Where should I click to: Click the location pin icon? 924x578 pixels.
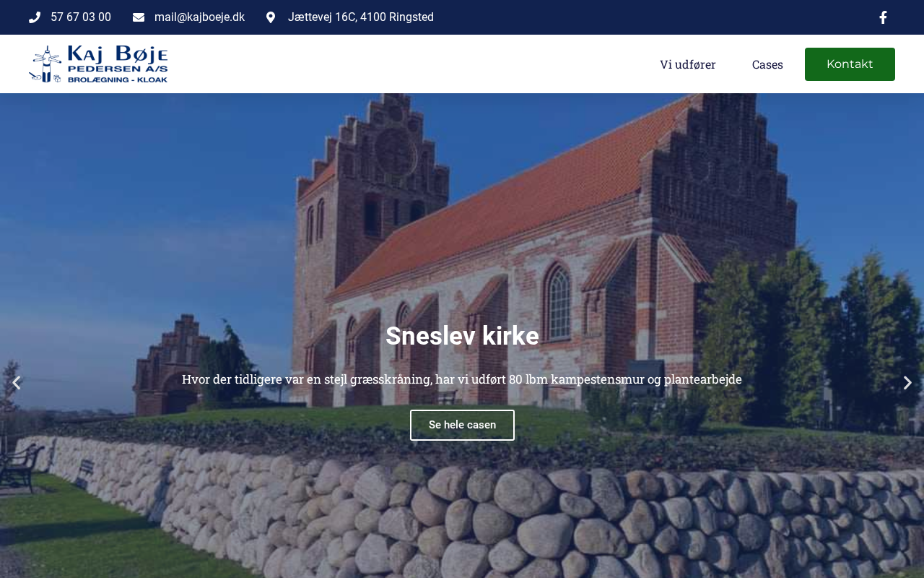271,17
